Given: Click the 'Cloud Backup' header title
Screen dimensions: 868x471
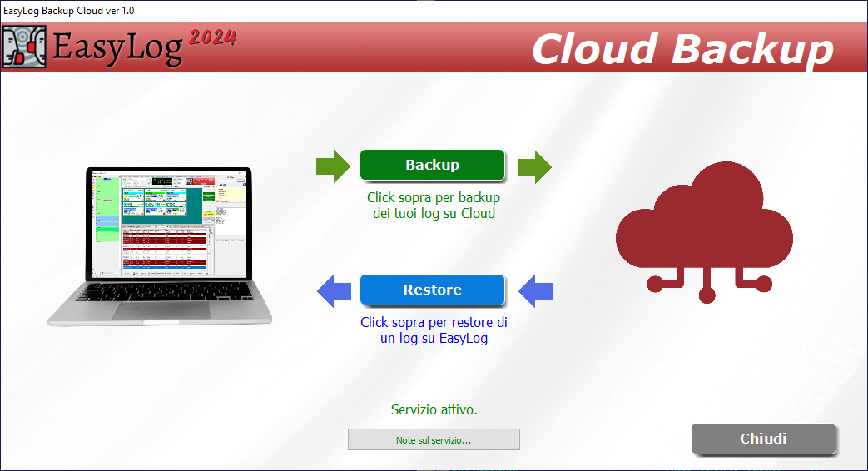Looking at the screenshot, I should coord(682,49).
